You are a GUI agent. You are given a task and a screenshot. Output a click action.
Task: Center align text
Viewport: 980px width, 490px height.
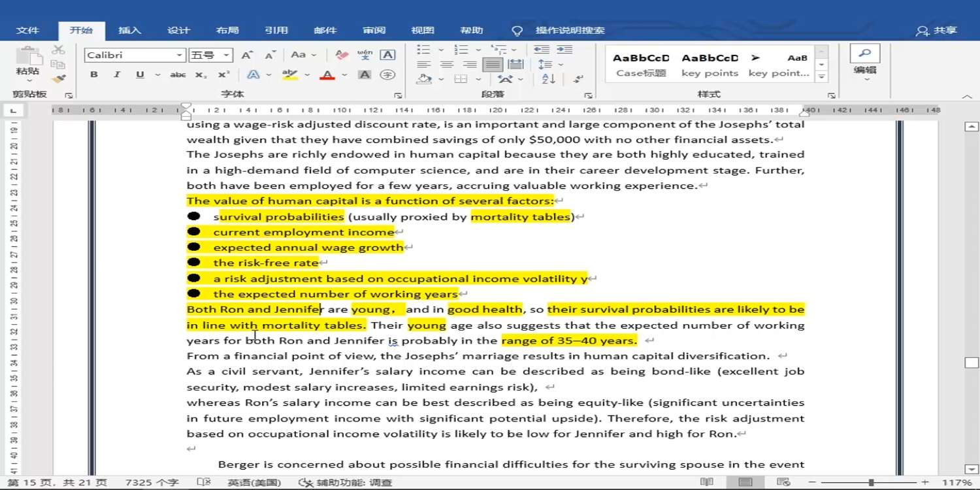click(x=447, y=65)
